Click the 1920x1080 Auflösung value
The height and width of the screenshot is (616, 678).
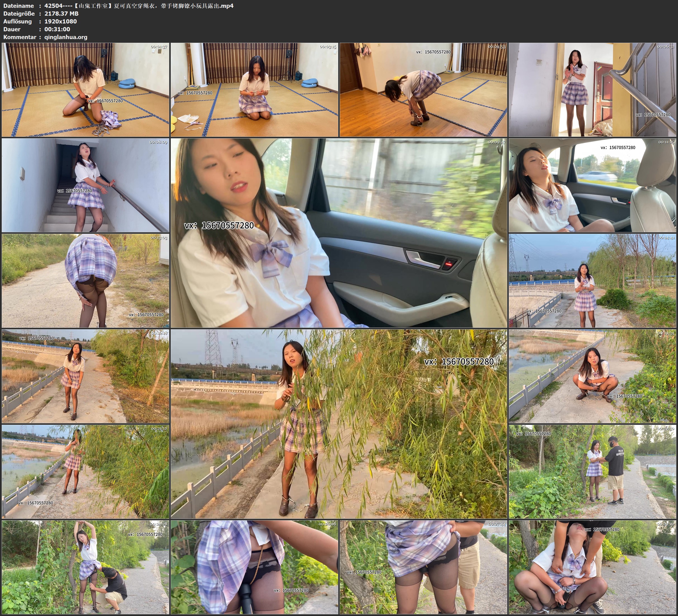coord(61,21)
